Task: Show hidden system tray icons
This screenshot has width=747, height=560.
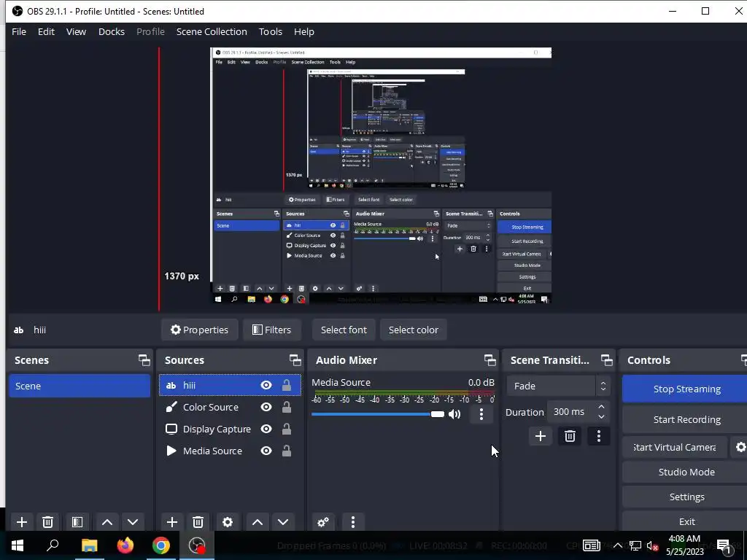Action: [617, 545]
